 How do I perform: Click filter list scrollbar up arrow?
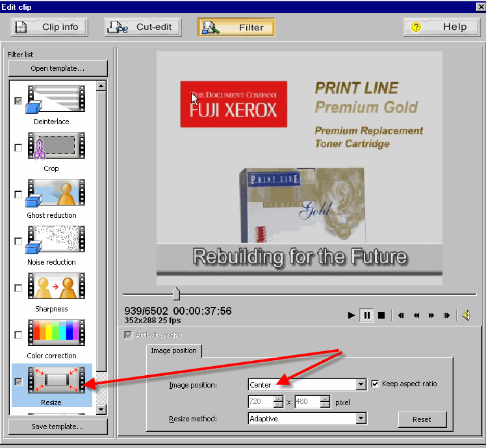(101, 86)
